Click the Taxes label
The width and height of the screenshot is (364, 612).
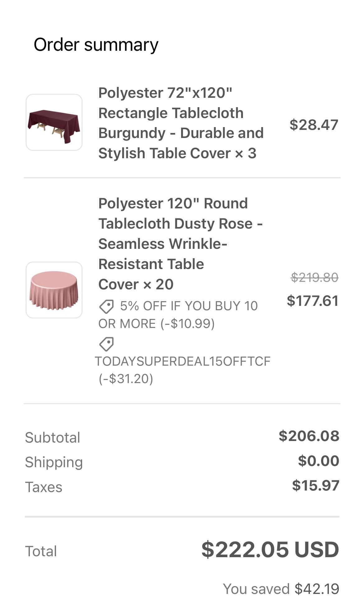tap(44, 487)
